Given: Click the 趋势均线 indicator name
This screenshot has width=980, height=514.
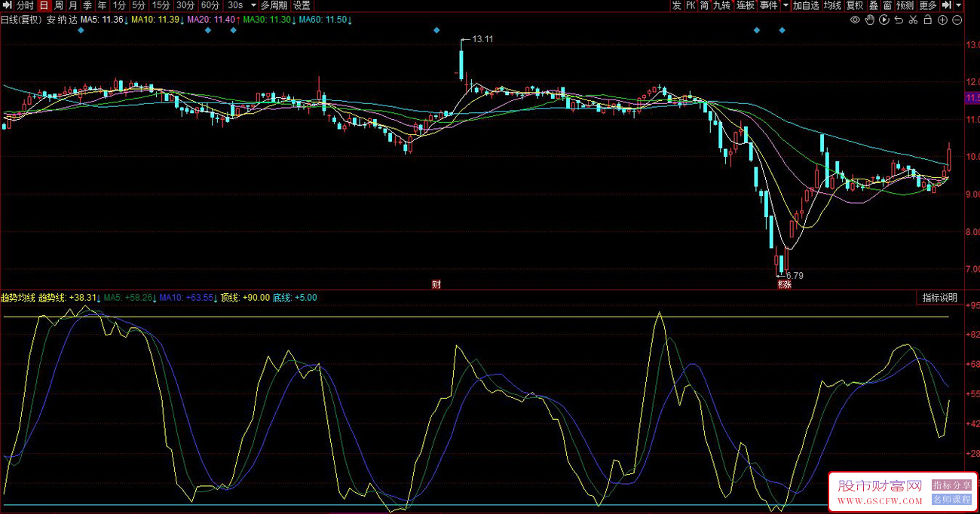Looking at the screenshot, I should 18,298.
